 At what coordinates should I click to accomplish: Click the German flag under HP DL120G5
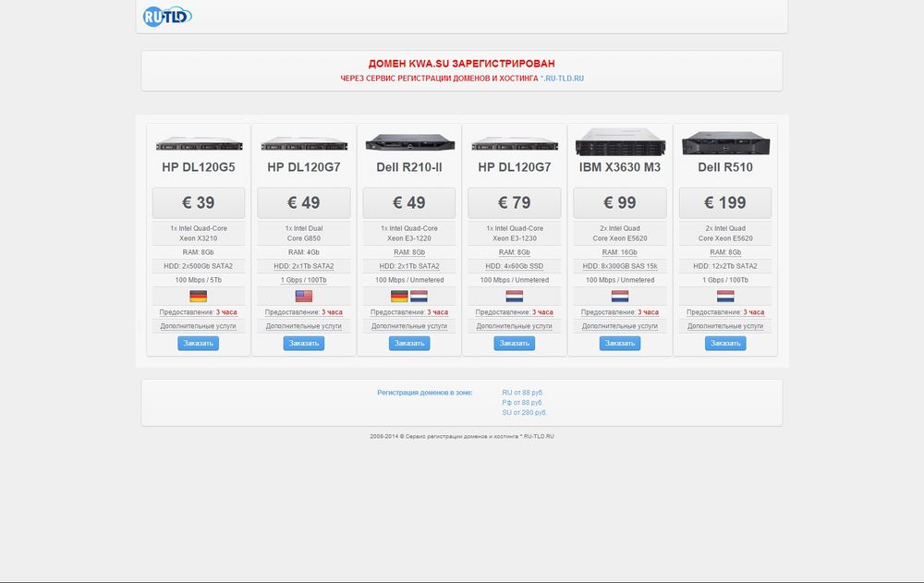[x=198, y=296]
